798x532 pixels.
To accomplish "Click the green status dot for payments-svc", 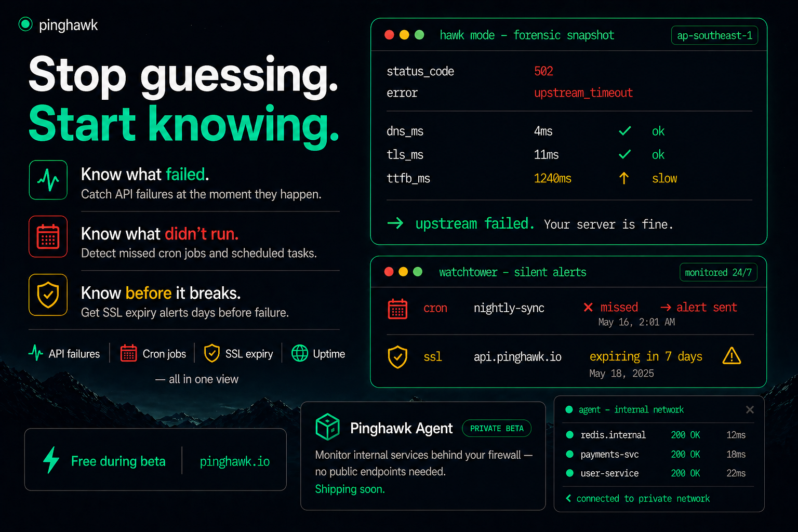I will click(x=570, y=454).
